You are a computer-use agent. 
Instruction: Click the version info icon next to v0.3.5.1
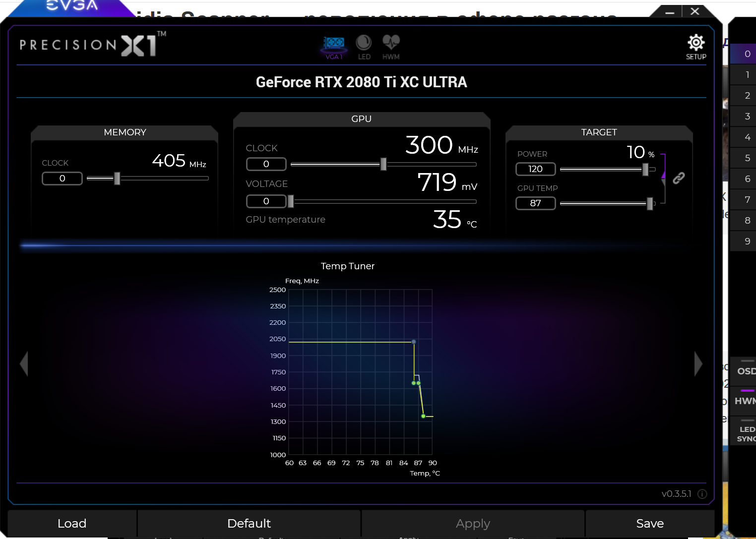[702, 493]
